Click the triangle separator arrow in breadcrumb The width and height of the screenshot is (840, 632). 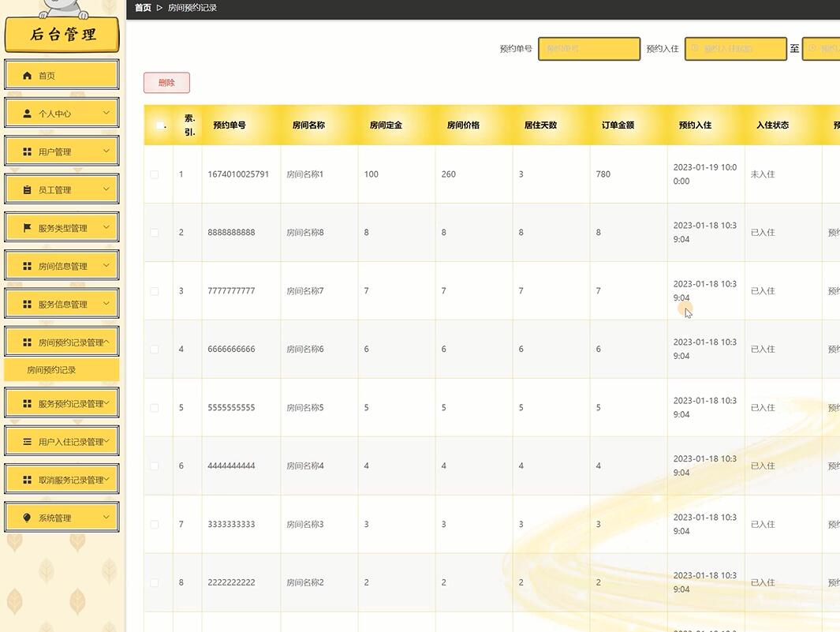[159, 8]
